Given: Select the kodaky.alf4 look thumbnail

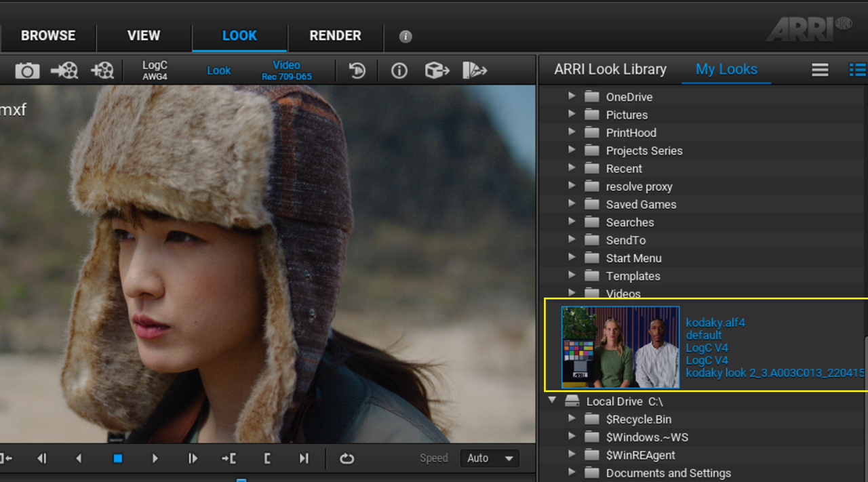Looking at the screenshot, I should click(620, 347).
